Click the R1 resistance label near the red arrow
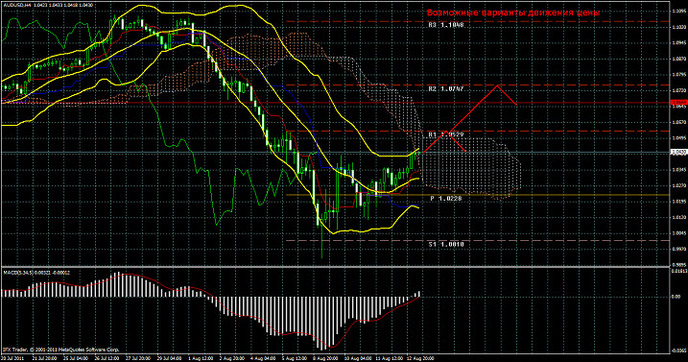688x362 pixels. pyautogui.click(x=446, y=135)
